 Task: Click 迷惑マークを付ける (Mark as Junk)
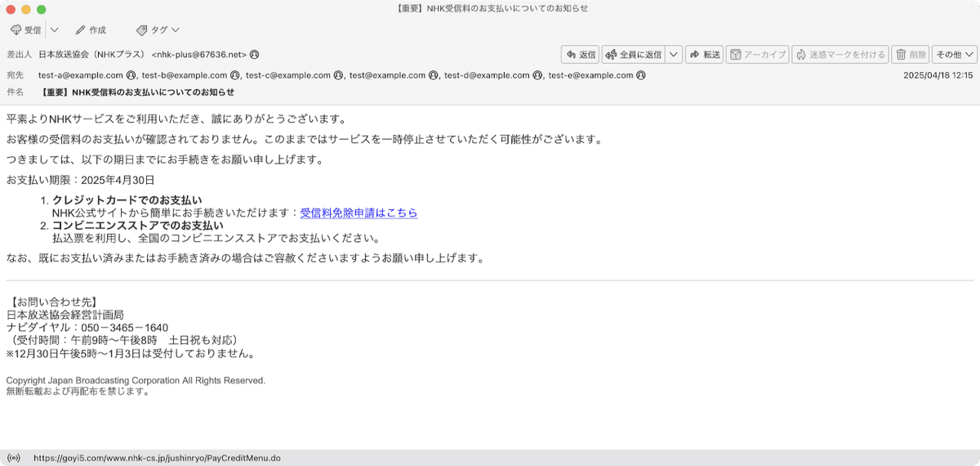(x=840, y=55)
